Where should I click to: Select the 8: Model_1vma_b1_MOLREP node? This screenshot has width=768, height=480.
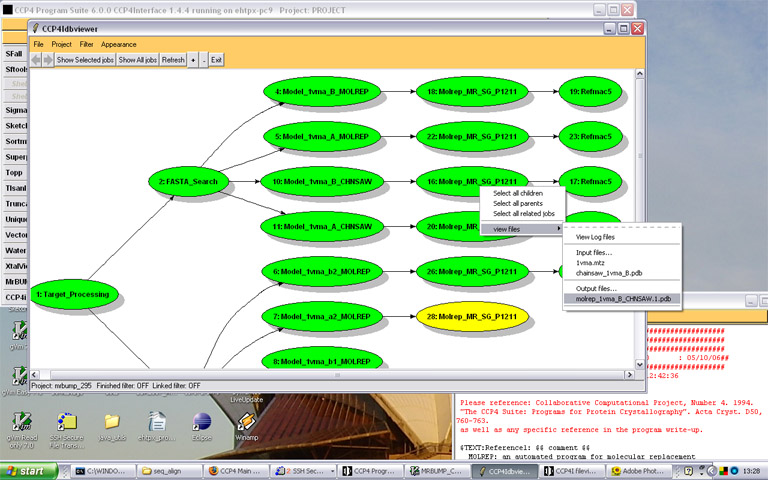(322, 360)
